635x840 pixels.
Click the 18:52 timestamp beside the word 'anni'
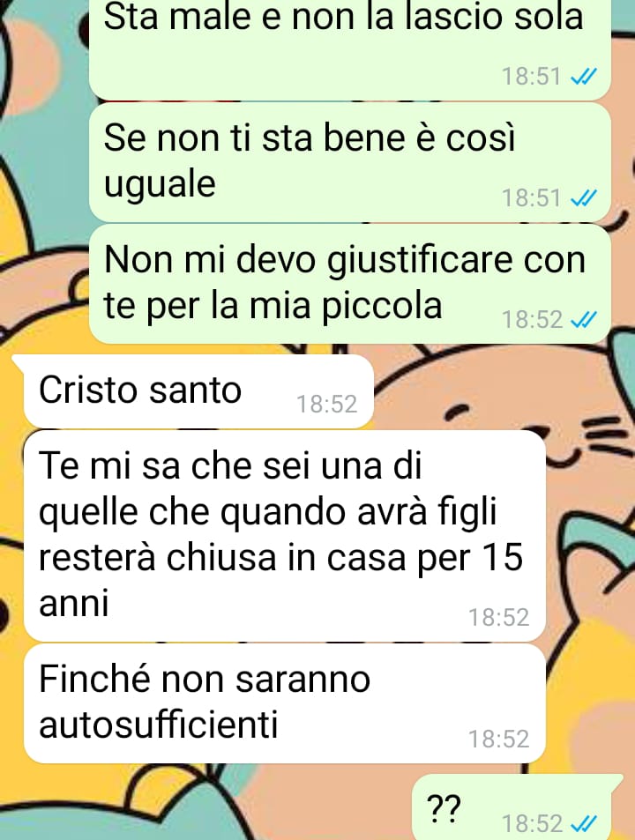[499, 618]
